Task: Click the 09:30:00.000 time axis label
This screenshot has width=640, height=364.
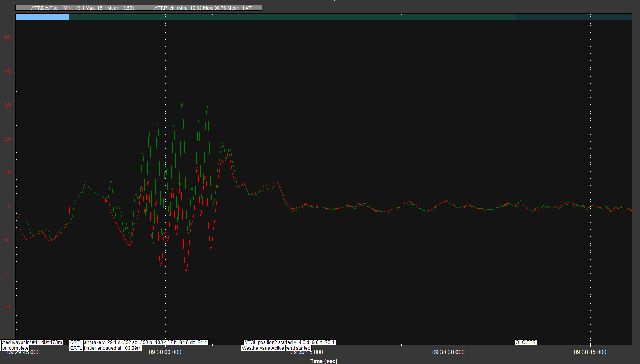Action: click(x=165, y=352)
